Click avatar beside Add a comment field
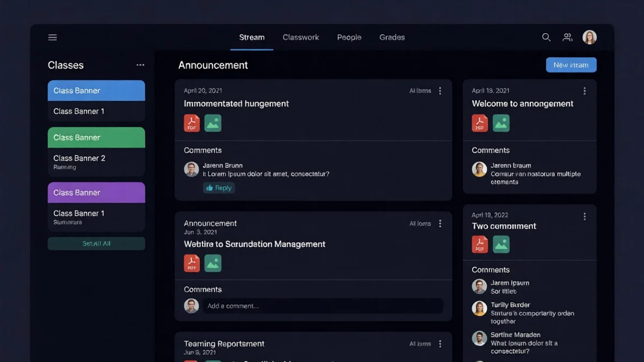644x362 pixels. tap(192, 306)
